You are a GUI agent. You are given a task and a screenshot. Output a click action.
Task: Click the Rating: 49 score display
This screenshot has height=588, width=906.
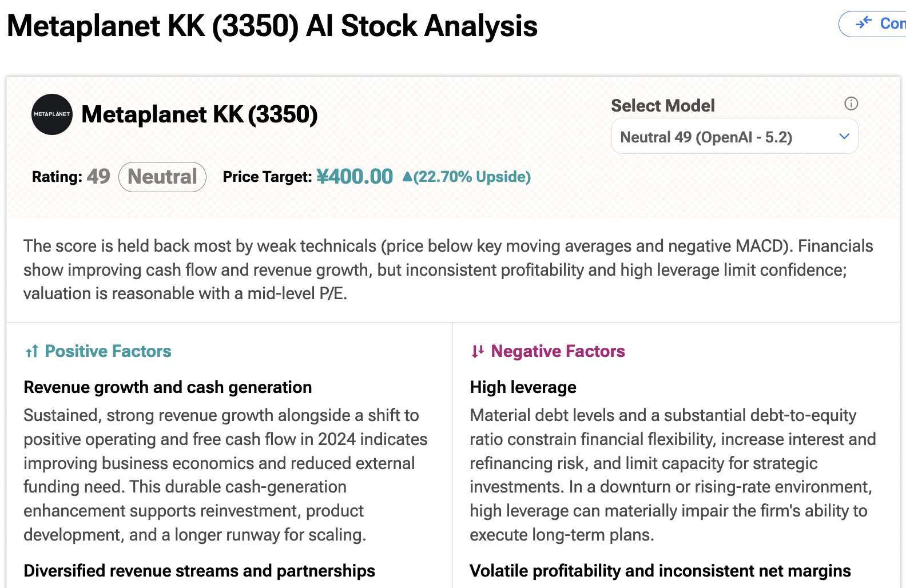[71, 177]
